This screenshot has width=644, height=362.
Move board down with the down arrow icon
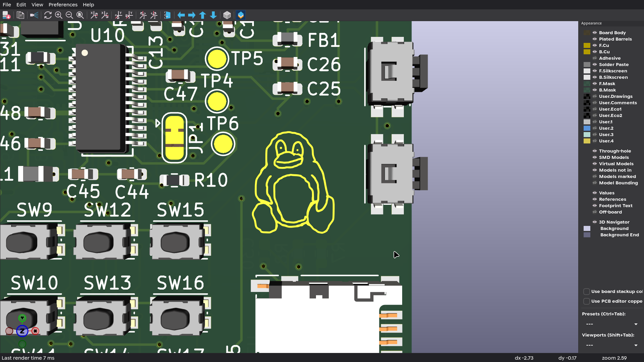[x=213, y=15]
